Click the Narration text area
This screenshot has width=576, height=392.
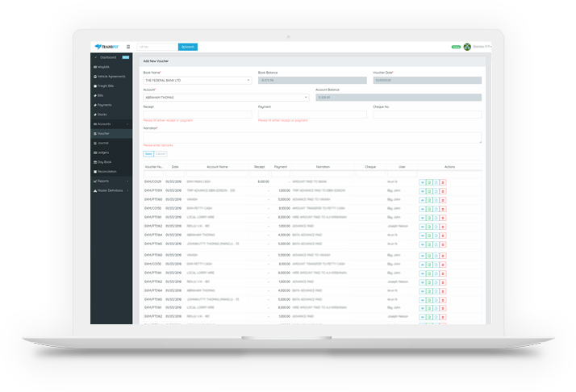(x=312, y=138)
